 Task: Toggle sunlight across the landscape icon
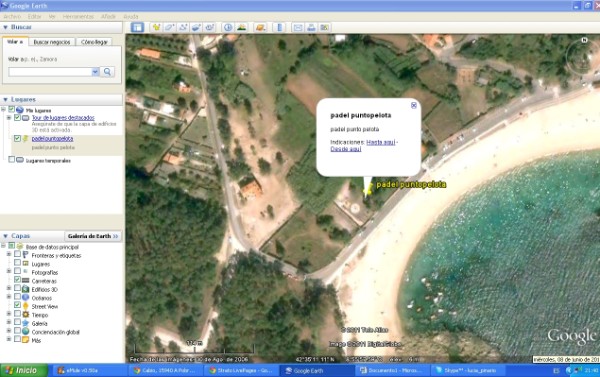coord(241,27)
